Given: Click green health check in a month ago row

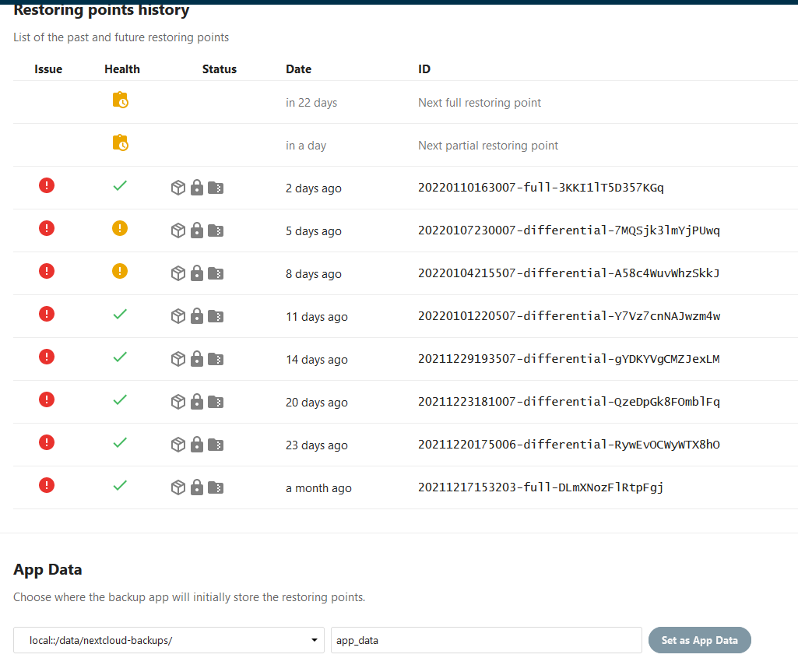Looking at the screenshot, I should click(x=120, y=485).
